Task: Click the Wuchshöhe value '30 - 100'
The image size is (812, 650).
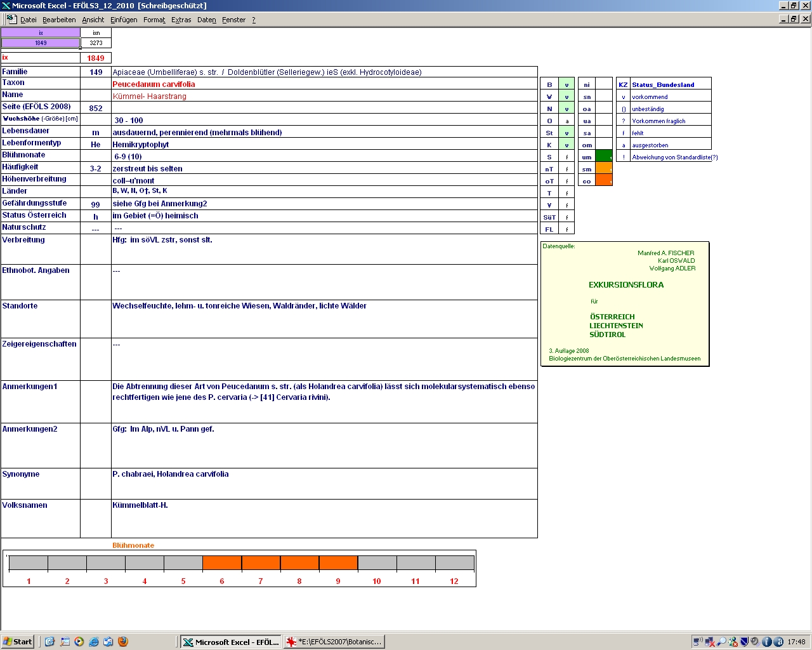Action: point(129,120)
